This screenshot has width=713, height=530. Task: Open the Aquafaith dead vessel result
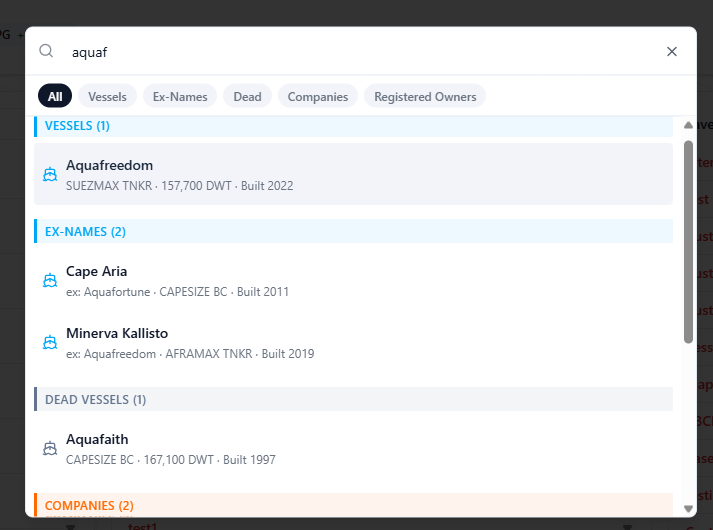(x=353, y=449)
